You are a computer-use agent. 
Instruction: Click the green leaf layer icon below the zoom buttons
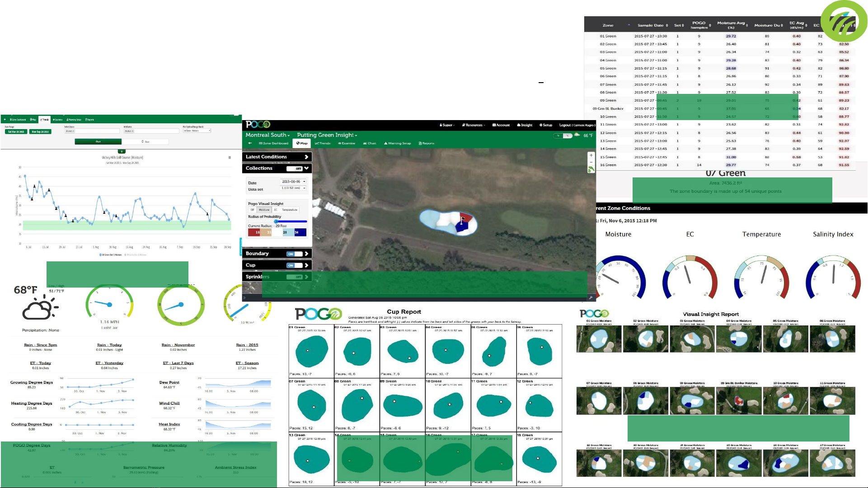[591, 169]
